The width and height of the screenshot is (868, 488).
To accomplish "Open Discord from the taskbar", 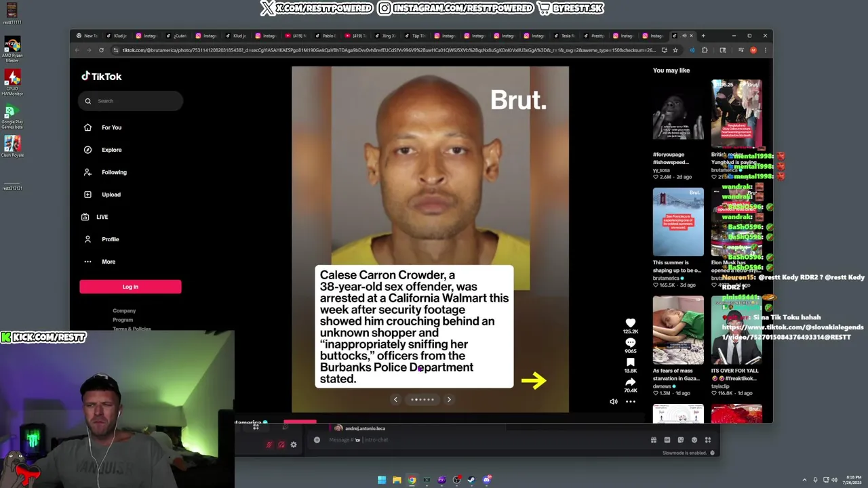I will (x=486, y=480).
